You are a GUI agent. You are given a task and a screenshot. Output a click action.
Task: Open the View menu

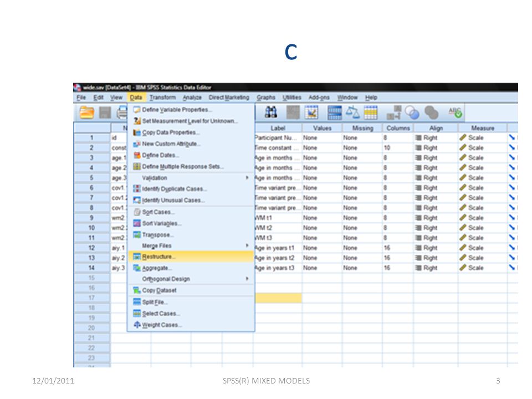116,98
